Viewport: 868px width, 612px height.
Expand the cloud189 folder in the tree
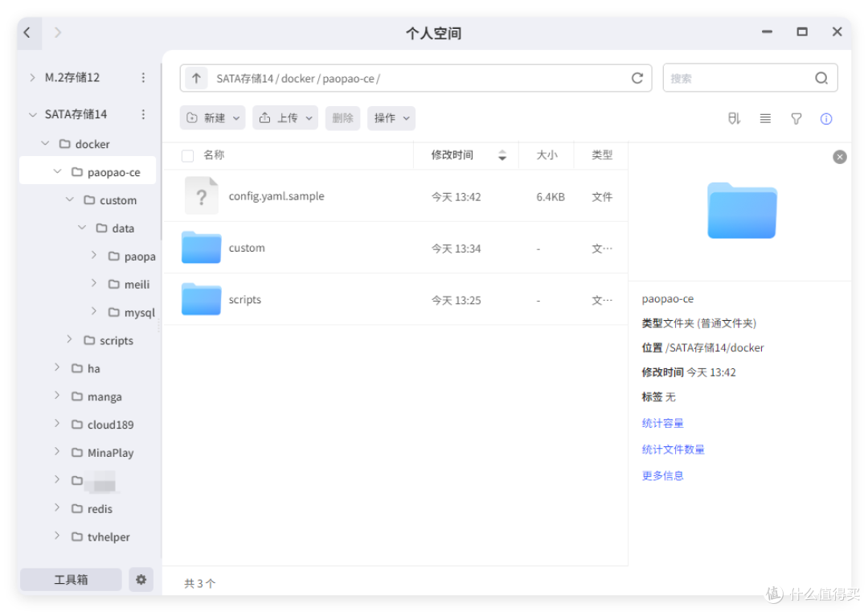pyautogui.click(x=57, y=424)
